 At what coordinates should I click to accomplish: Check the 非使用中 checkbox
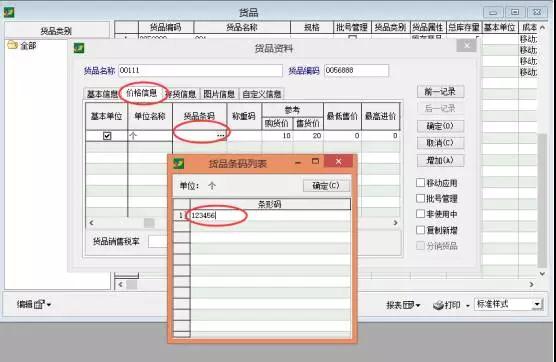pyautogui.click(x=421, y=214)
